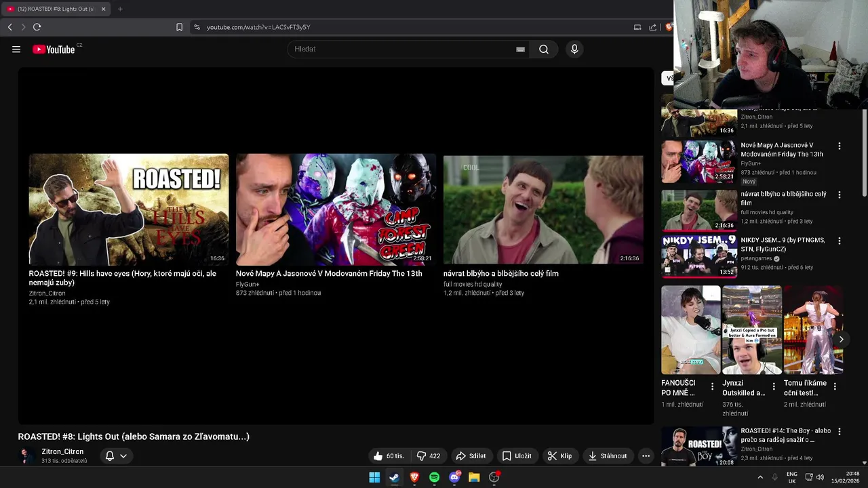Viewport: 868px width, 488px height.
Task: Open options for sidebar návrat blbýho a blbějšího
Action: point(840,195)
